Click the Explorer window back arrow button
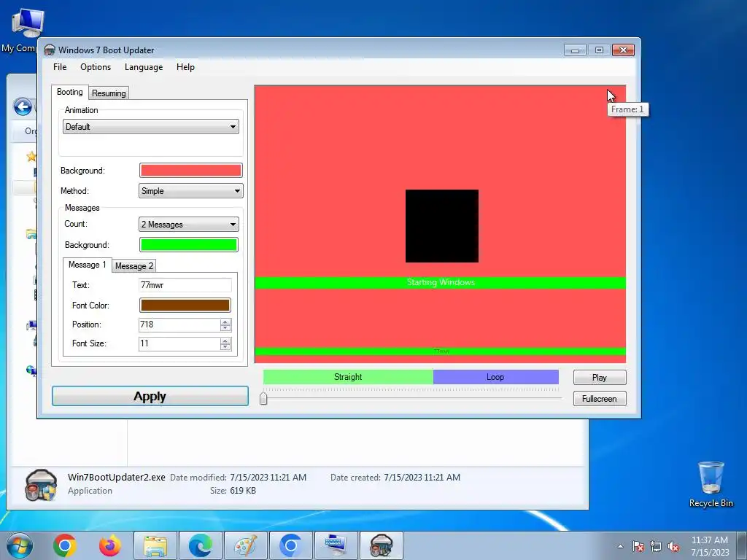The height and width of the screenshot is (560, 747). click(23, 106)
